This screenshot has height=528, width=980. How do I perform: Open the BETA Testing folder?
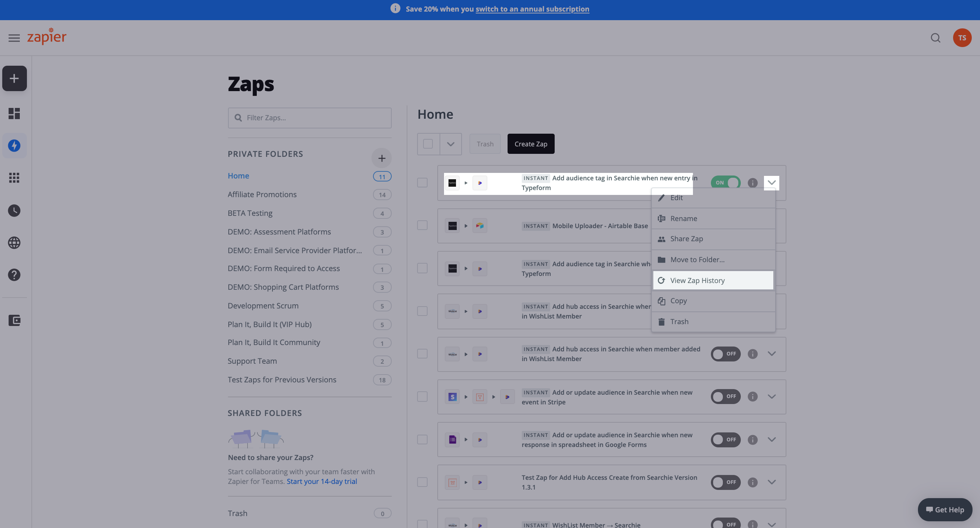[x=250, y=213]
